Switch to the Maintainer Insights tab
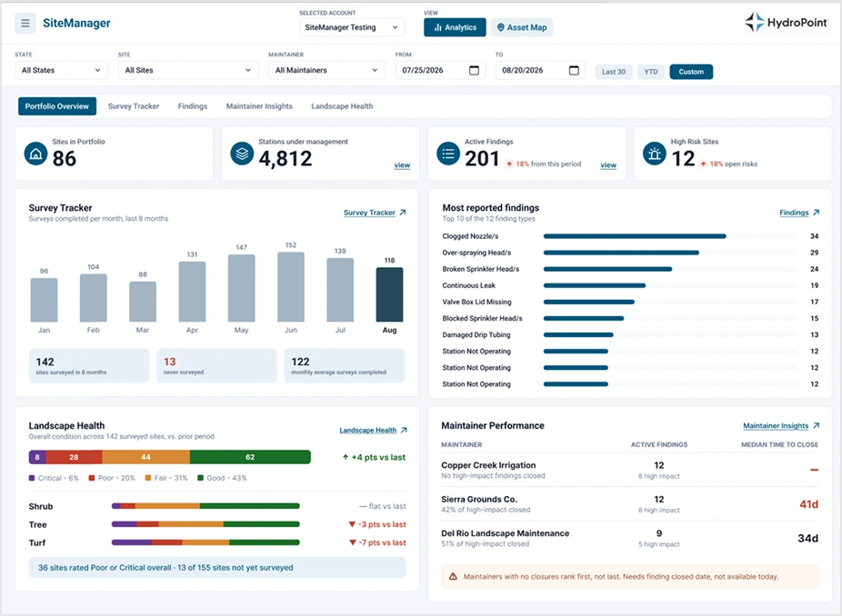The image size is (842, 616). tap(259, 106)
